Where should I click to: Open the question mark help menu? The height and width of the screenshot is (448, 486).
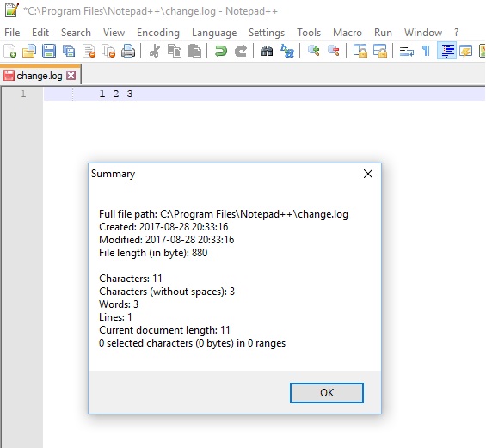click(456, 33)
